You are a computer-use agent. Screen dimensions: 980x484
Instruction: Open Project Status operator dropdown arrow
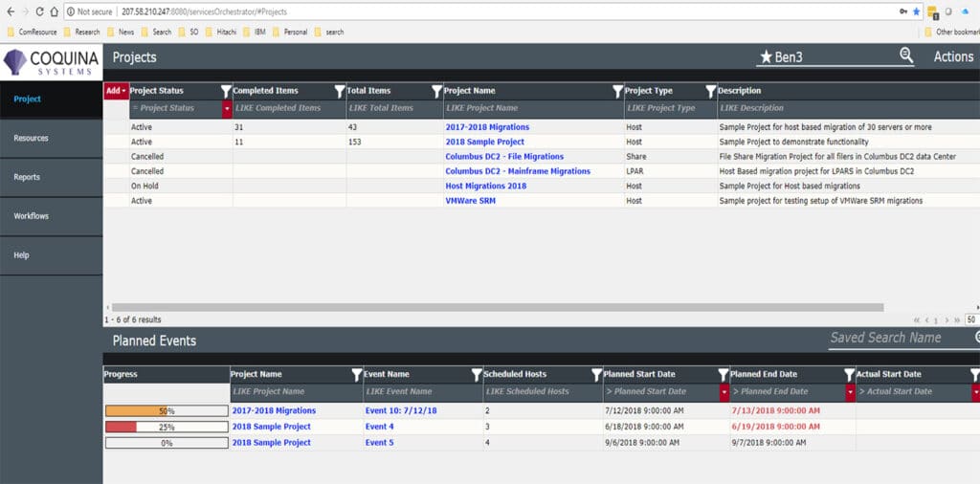[226, 109]
